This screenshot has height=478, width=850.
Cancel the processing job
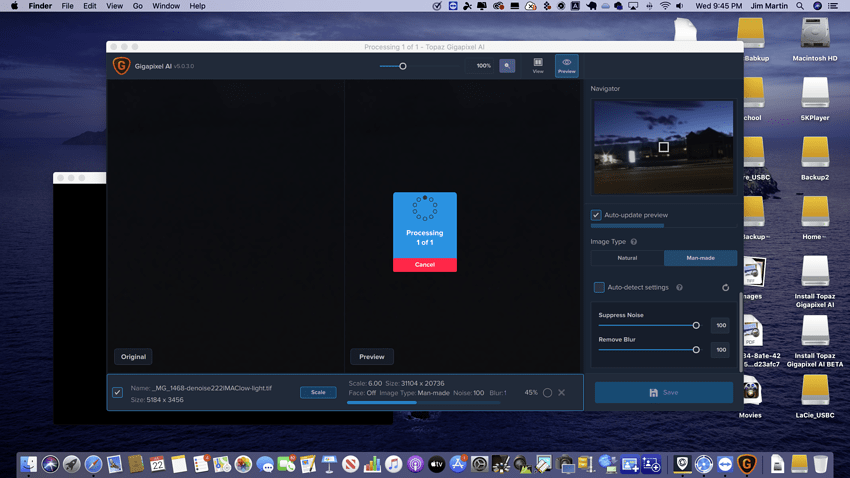(425, 264)
